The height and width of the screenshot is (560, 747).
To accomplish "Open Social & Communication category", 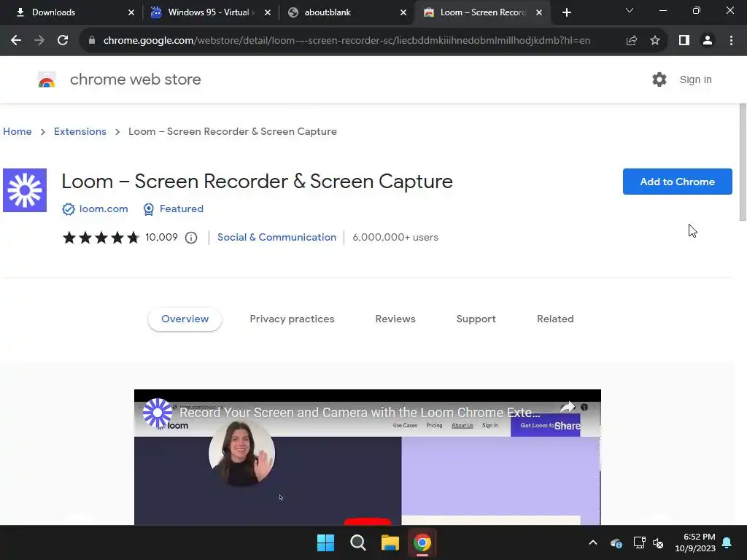I will click(x=276, y=237).
